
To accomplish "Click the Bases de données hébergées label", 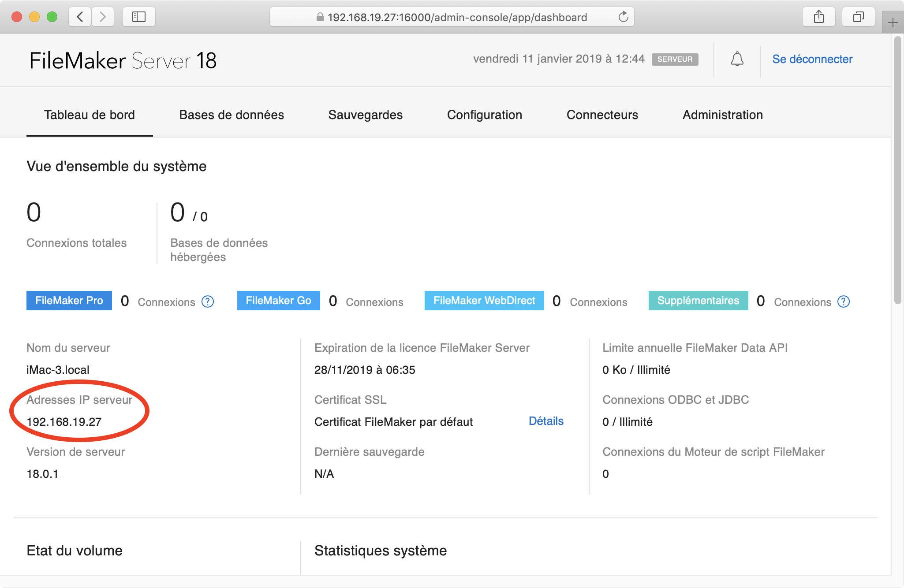I will 219,250.
